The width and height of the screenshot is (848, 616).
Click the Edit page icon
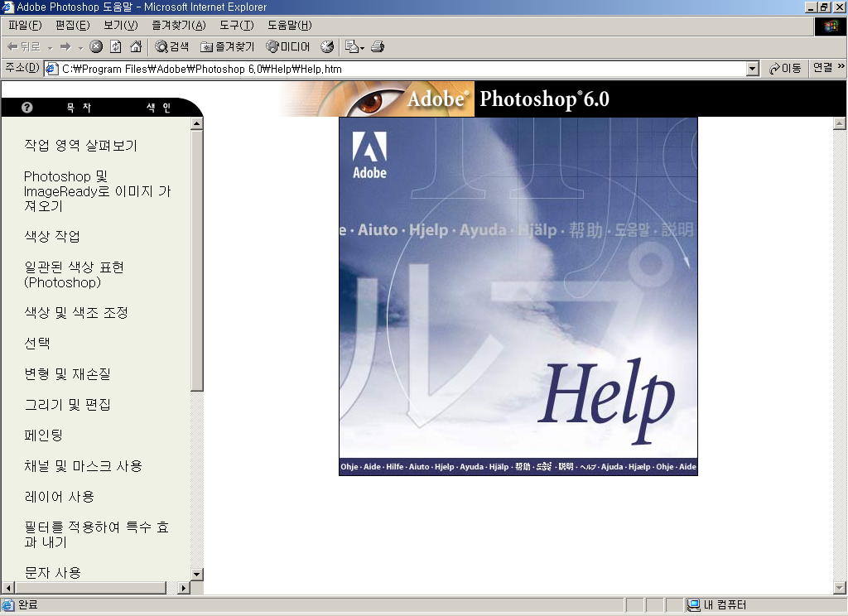pyautogui.click(x=351, y=47)
